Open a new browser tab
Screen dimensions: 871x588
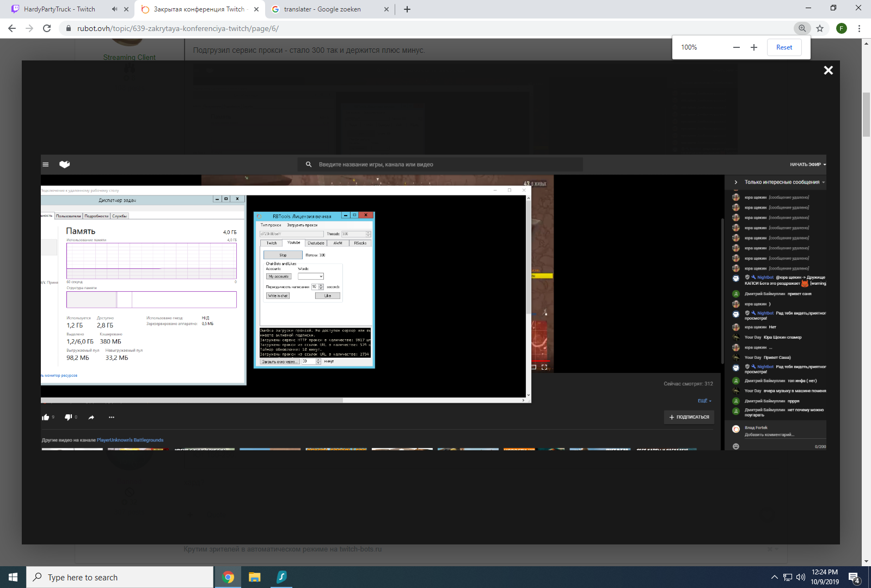pos(407,9)
